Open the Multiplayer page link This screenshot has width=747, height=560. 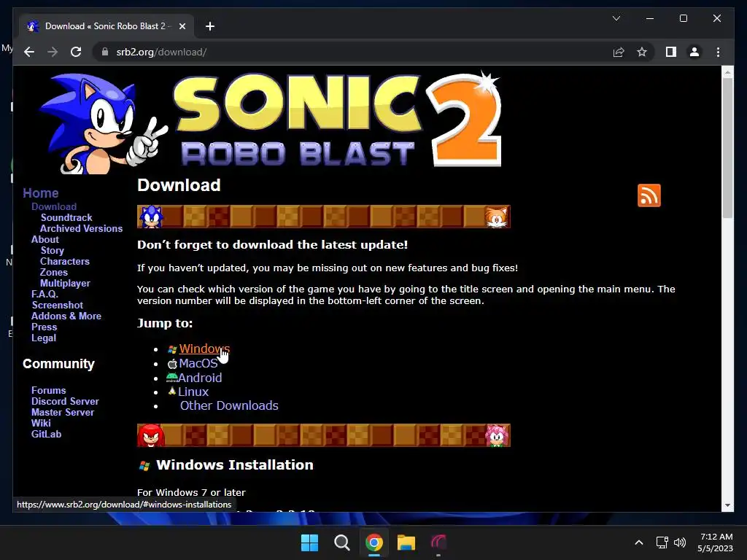coord(65,284)
